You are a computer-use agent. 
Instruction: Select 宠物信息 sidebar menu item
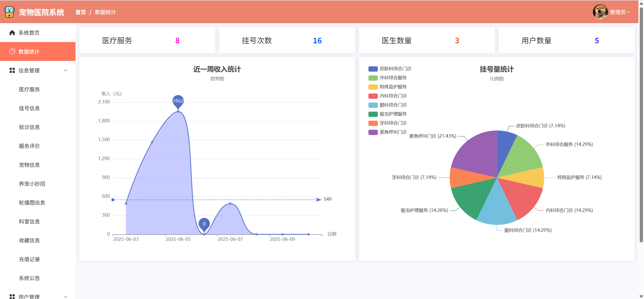tap(29, 165)
